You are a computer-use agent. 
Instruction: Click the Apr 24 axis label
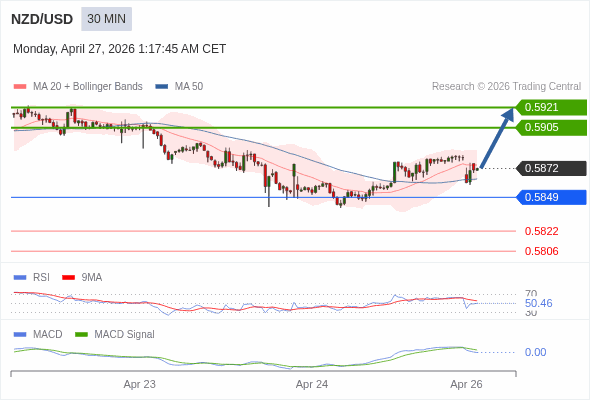click(x=312, y=385)
